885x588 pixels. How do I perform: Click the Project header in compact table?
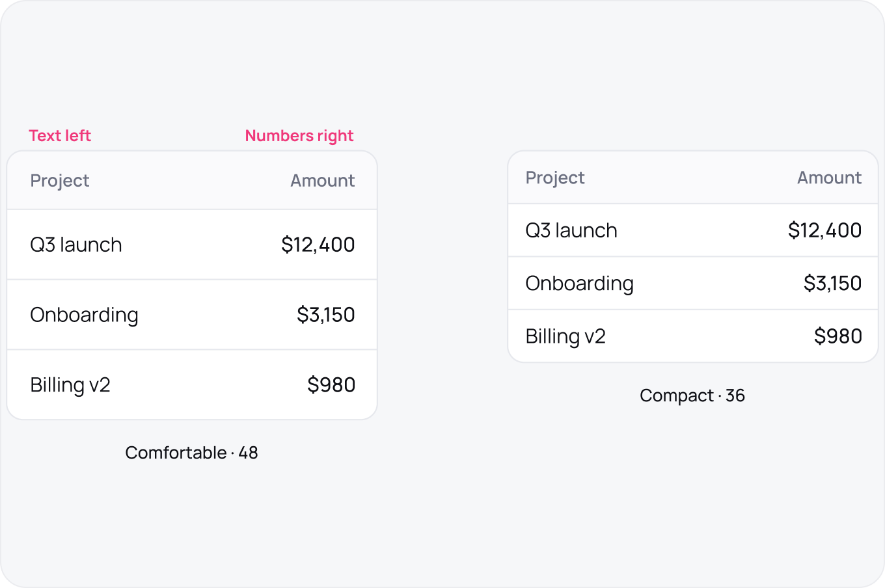tap(555, 178)
